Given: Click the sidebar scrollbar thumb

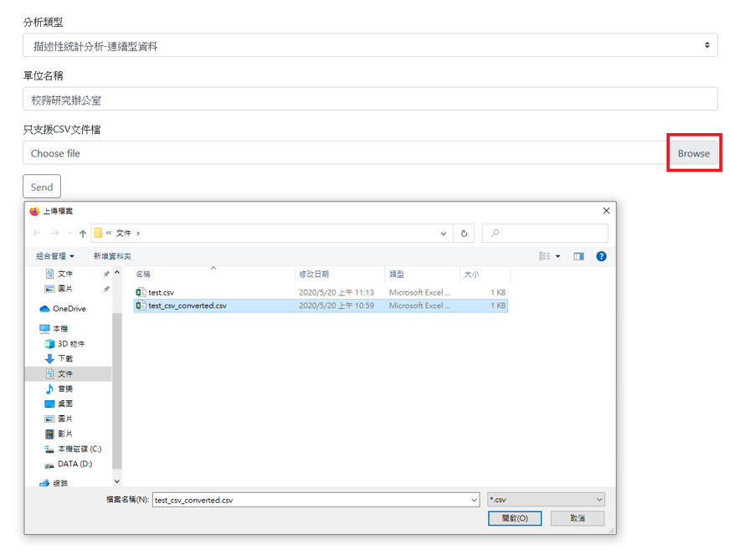Looking at the screenshot, I should click(117, 391).
